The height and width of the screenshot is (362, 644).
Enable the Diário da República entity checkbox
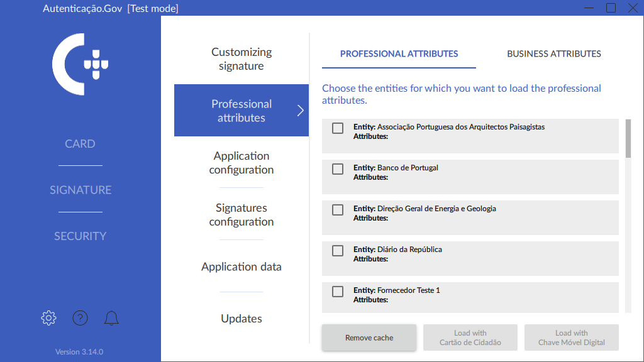pyautogui.click(x=338, y=251)
